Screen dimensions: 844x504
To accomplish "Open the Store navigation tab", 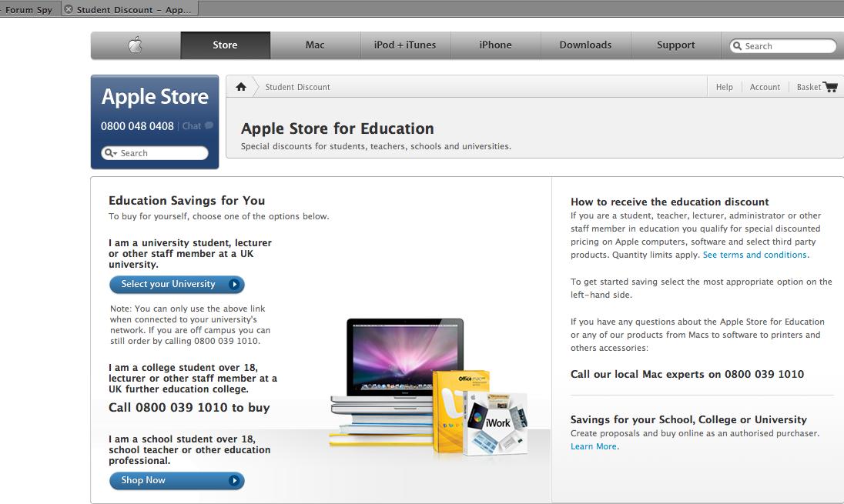I will coord(225,45).
